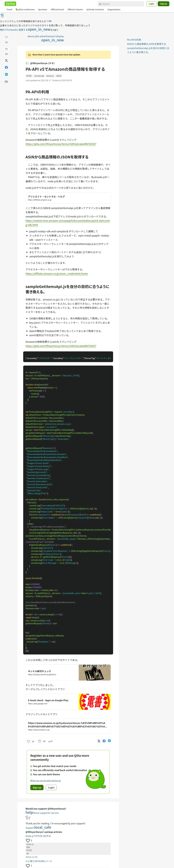The width and height of the screenshot is (174, 868).
Task: Stock the article using the sidebar stock icon
Action: coord(6,49)
